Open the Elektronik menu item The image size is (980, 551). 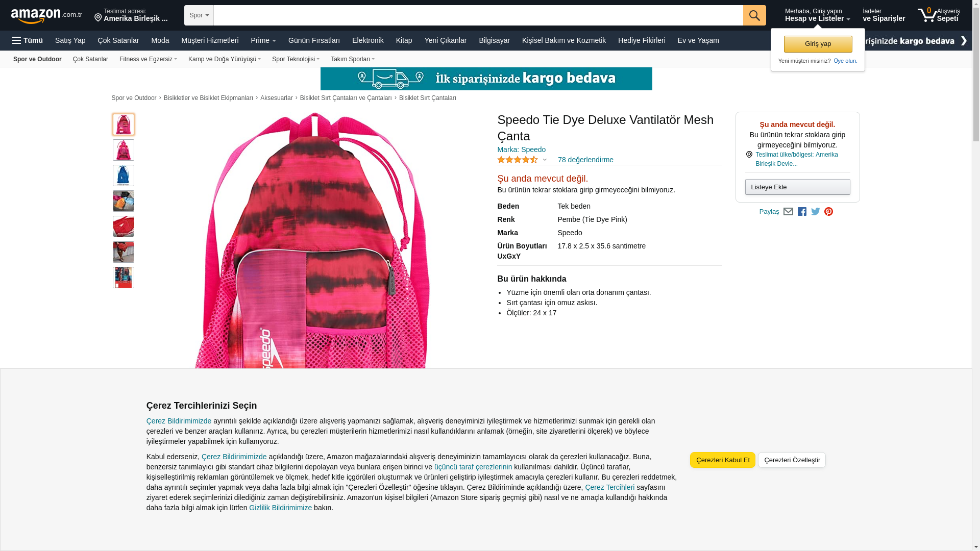[367, 40]
